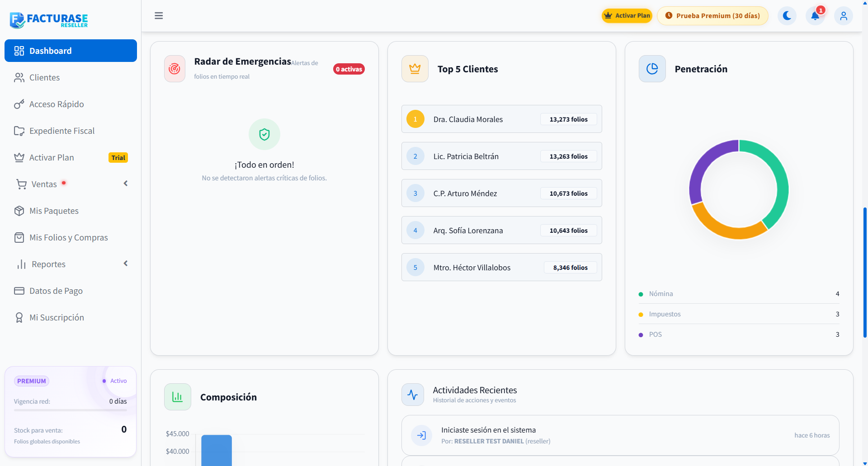This screenshot has width=868, height=466.
Task: Click the Acceso Rápido key icon
Action: [19, 104]
